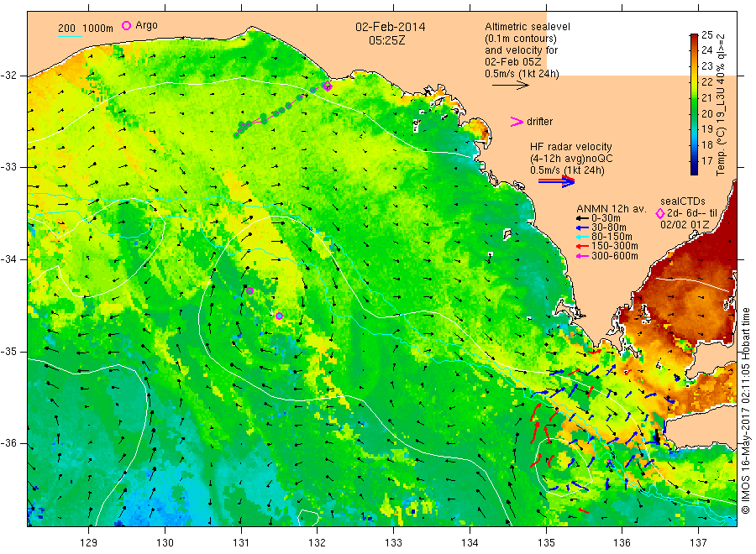Click the "30-80m" depth label
Screen dimensions: 756x554
pyautogui.click(x=609, y=227)
